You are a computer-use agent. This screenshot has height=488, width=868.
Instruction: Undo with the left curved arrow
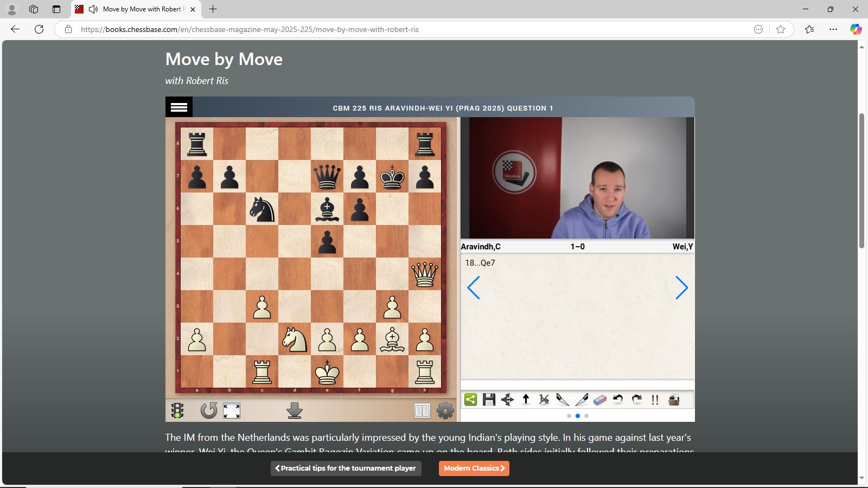click(618, 400)
